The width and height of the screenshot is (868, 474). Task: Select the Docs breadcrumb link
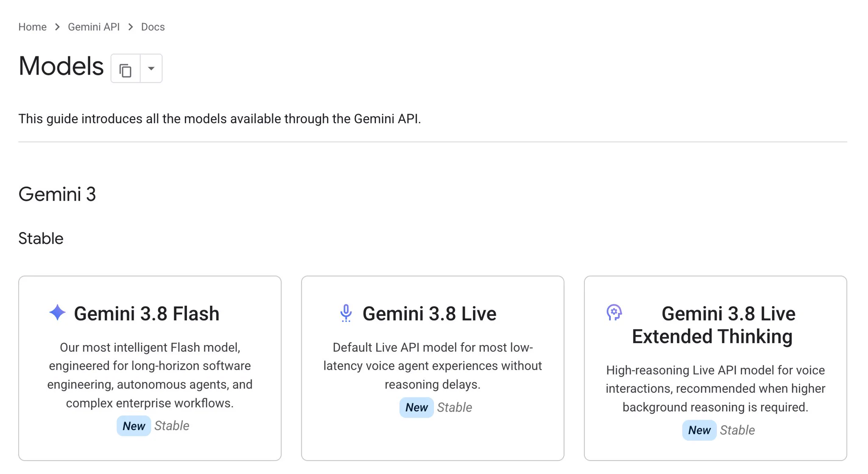[x=153, y=27]
